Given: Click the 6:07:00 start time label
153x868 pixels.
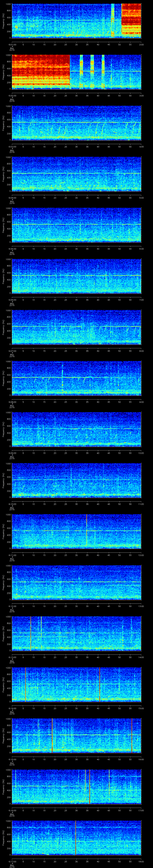Looking at the screenshot, I should pyautogui.click(x=12, y=351).
